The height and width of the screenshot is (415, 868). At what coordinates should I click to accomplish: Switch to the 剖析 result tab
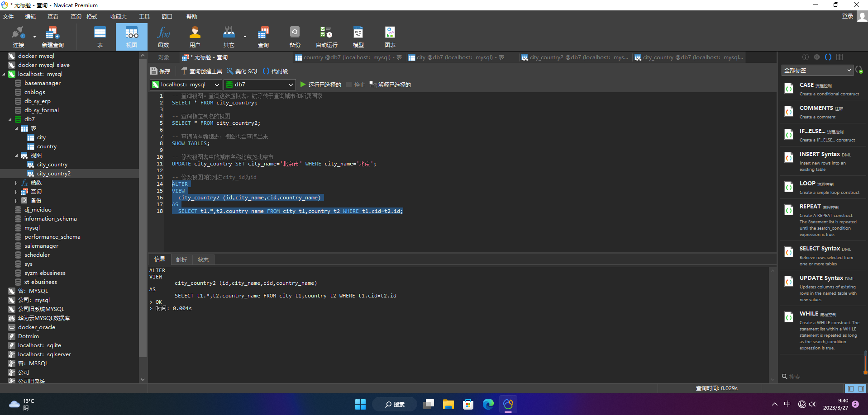181,259
